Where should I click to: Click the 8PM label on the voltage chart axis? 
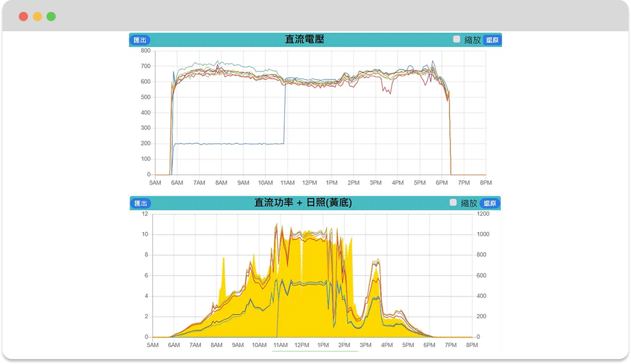(485, 183)
